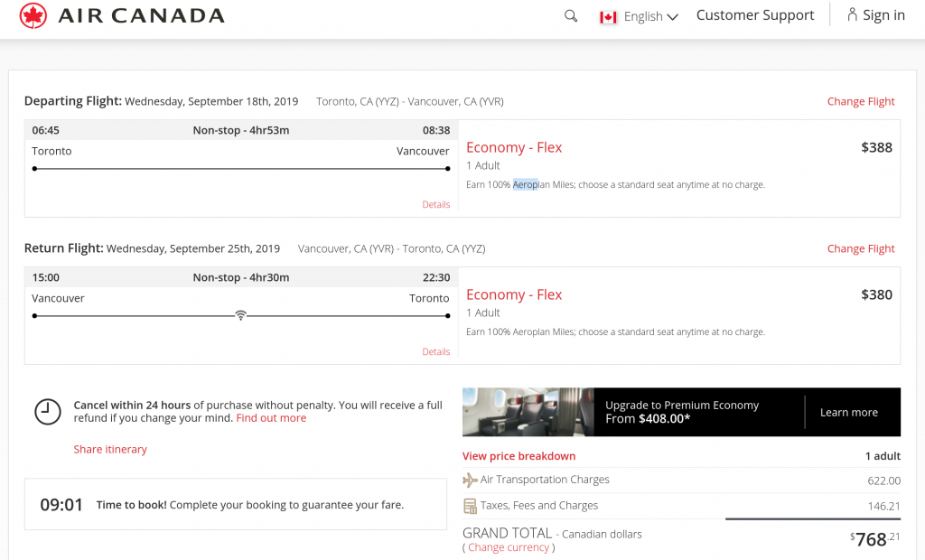The image size is (925, 560).
Task: Select the $380 return fare price
Action: (x=876, y=294)
